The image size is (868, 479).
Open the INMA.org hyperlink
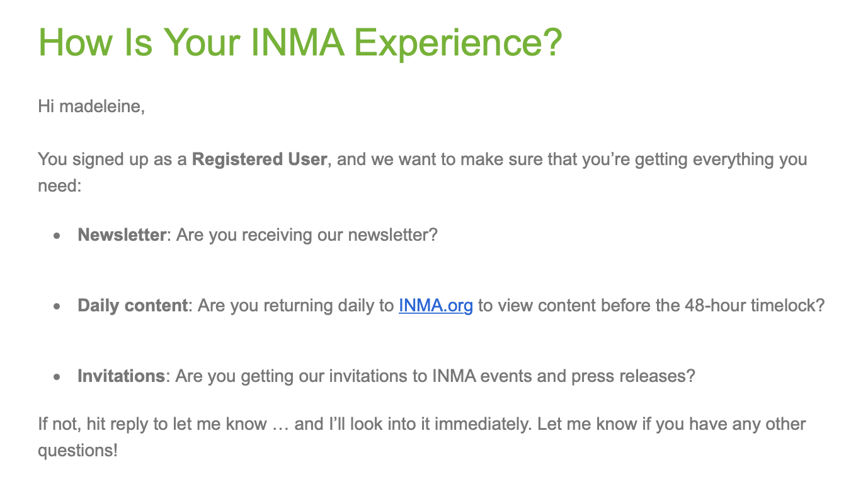point(435,306)
